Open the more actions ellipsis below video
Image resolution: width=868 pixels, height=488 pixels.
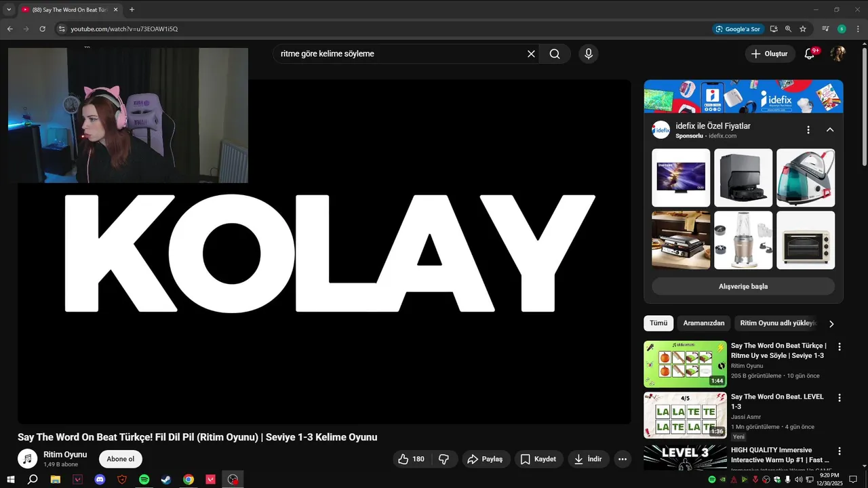pos(623,459)
